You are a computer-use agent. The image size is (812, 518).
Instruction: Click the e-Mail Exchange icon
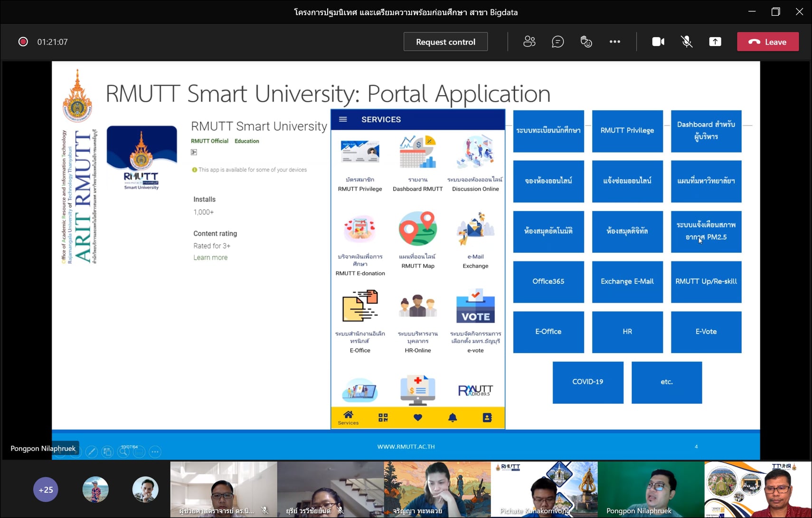(x=475, y=229)
